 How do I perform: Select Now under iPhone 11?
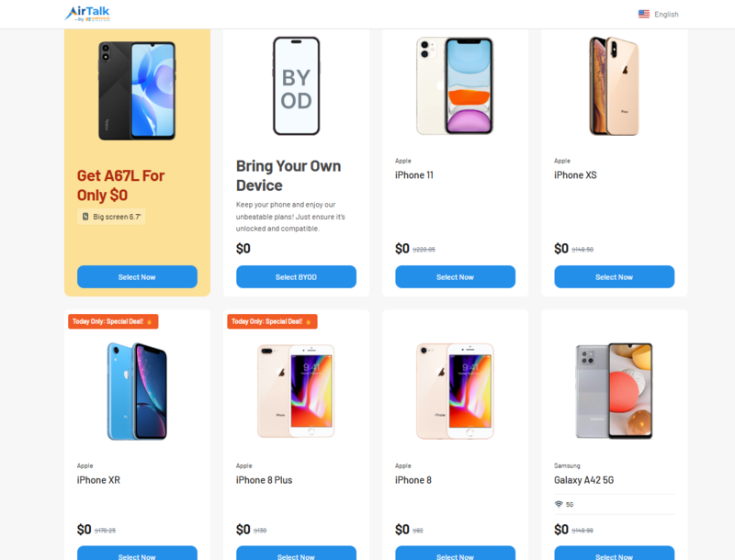tap(455, 276)
